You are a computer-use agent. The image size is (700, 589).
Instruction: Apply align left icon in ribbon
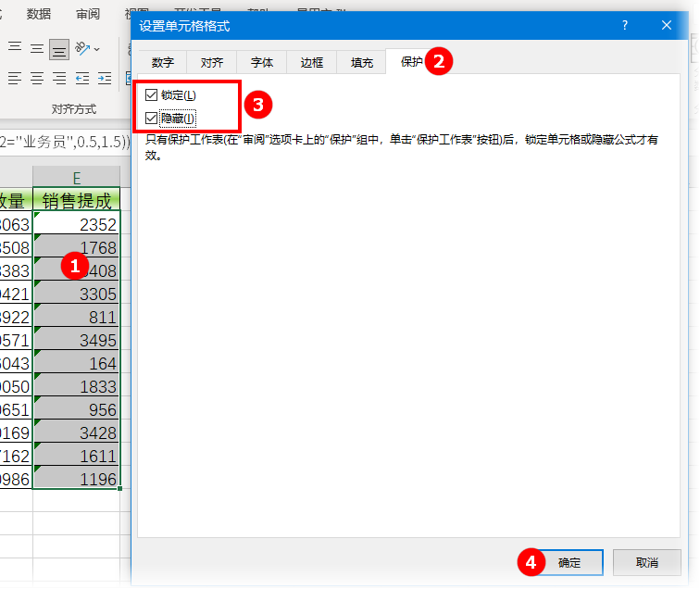pos(15,79)
